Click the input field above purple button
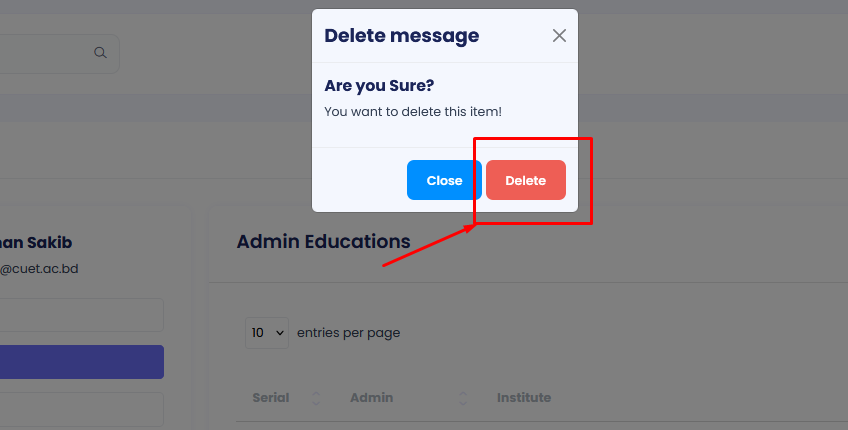 click(x=80, y=315)
